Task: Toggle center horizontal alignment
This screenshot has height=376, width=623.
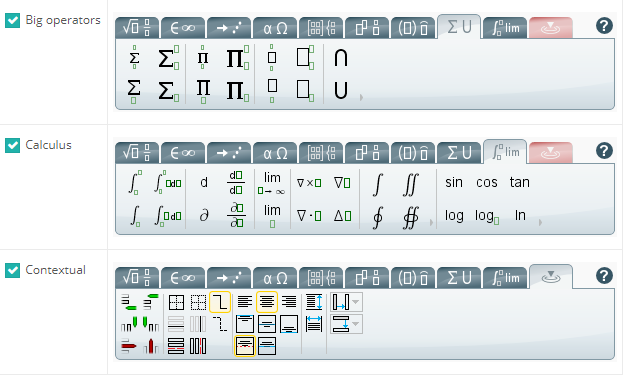Action: point(267,302)
